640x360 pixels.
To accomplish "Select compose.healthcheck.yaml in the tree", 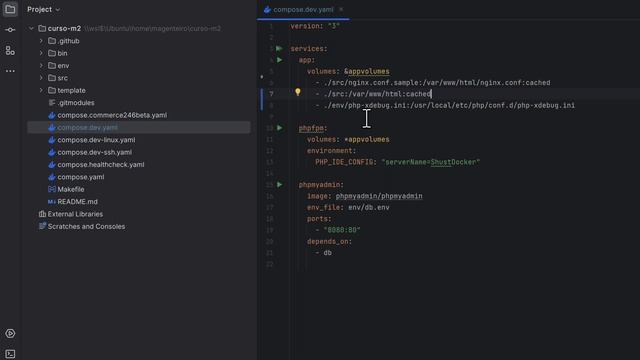I will tap(100, 164).
